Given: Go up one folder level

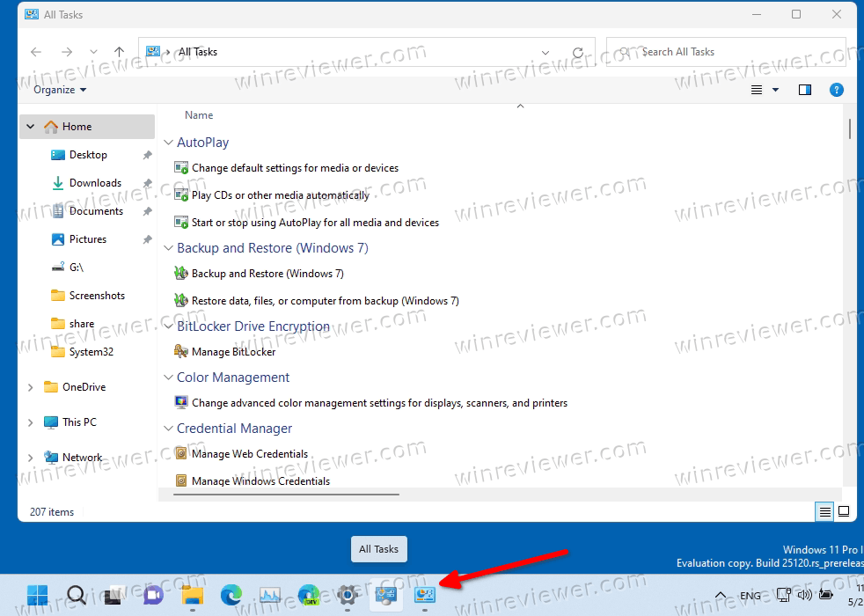Looking at the screenshot, I should [x=120, y=52].
